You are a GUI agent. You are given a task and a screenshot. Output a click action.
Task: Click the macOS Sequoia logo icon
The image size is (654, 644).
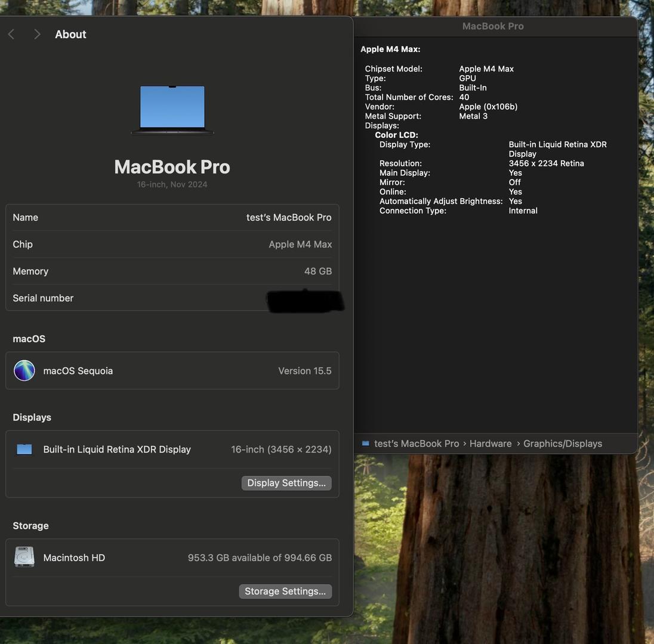24,371
